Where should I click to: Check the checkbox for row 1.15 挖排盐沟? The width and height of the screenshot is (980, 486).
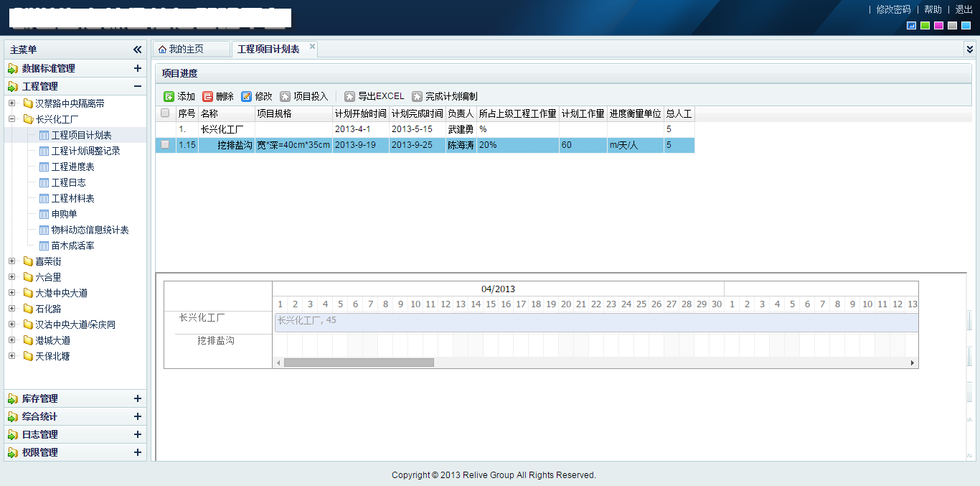point(165,145)
